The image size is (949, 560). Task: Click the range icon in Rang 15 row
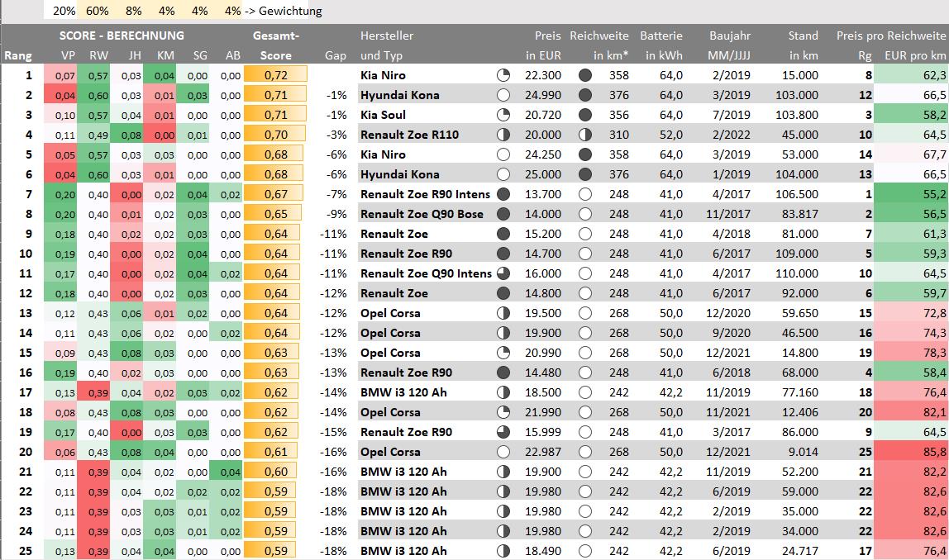584,353
